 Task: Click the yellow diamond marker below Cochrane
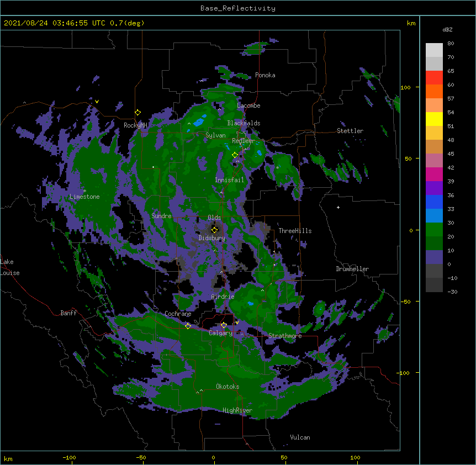click(188, 326)
